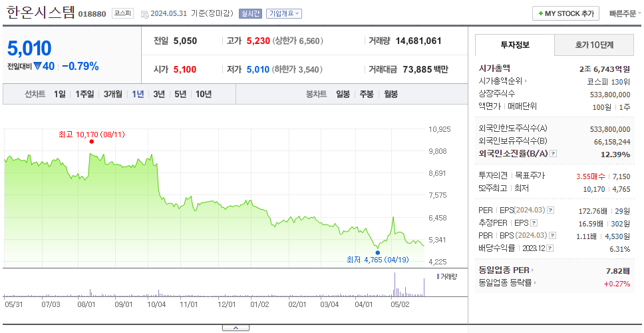Click the 거래대금 value 73,885 백만
This screenshot has width=644, height=333.
pyautogui.click(x=424, y=69)
